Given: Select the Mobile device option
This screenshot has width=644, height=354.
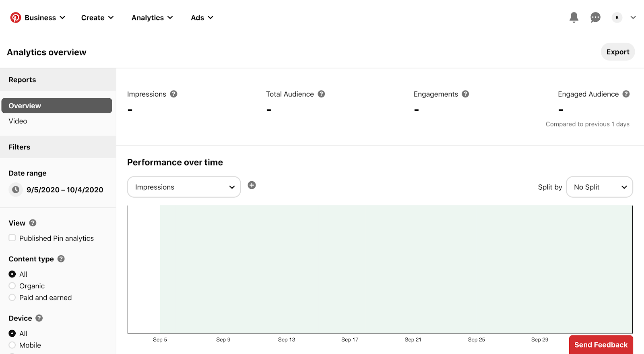Looking at the screenshot, I should click(x=12, y=345).
